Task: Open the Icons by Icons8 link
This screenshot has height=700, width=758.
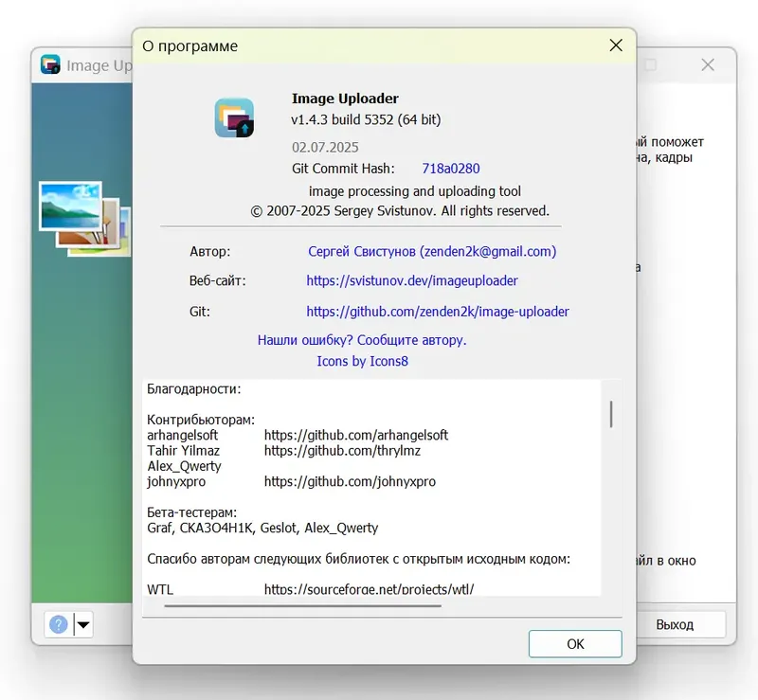Action: 362,361
